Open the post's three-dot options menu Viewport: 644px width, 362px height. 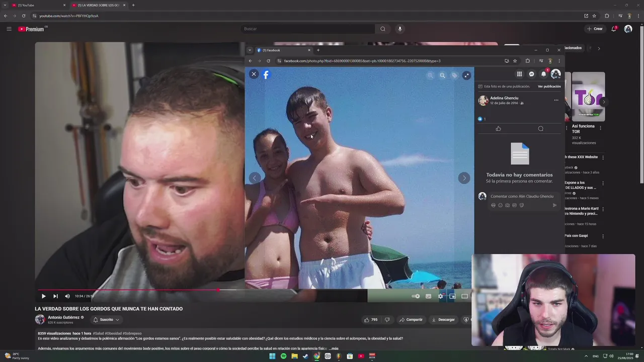556,100
